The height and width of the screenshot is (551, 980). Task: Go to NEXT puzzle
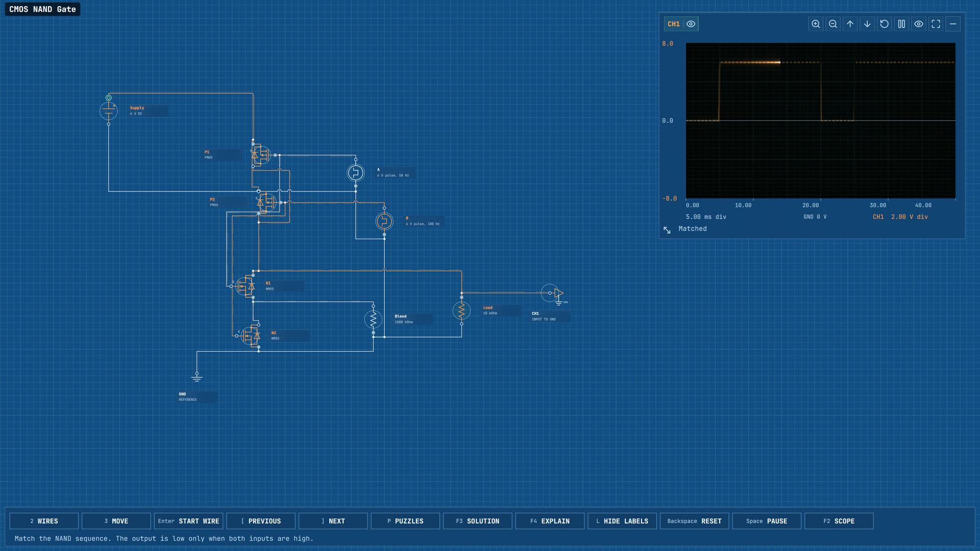point(333,521)
